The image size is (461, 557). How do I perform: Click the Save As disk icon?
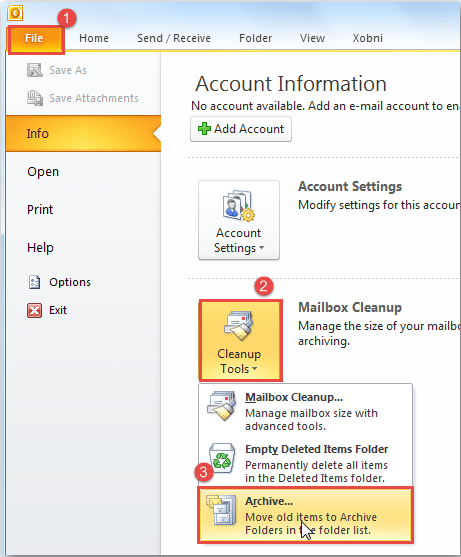click(x=34, y=70)
